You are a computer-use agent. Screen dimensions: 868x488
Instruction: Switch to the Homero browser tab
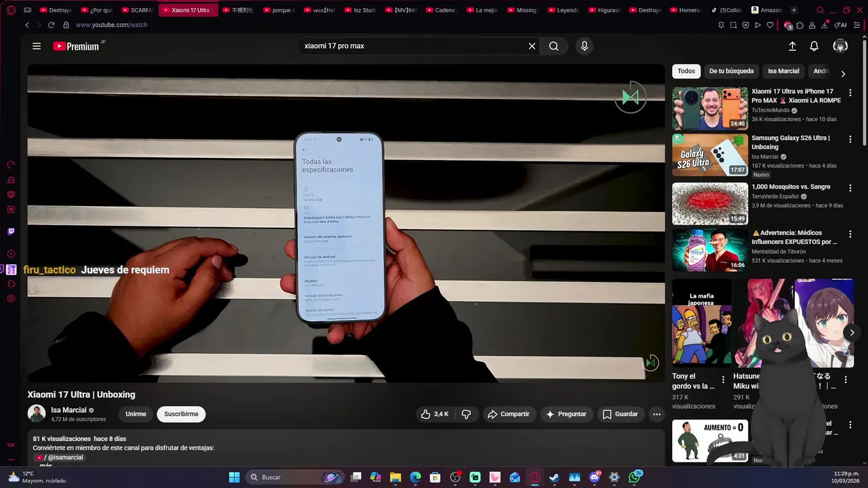click(685, 10)
